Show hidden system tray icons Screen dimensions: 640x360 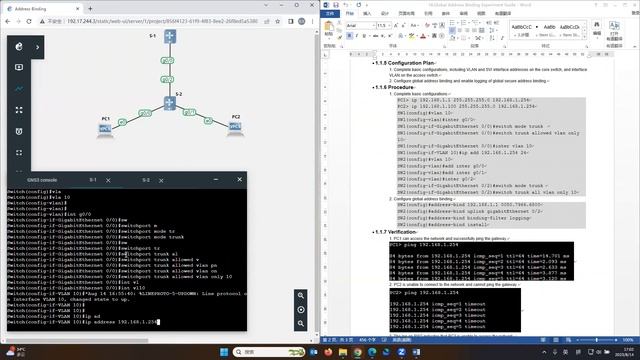point(544,352)
